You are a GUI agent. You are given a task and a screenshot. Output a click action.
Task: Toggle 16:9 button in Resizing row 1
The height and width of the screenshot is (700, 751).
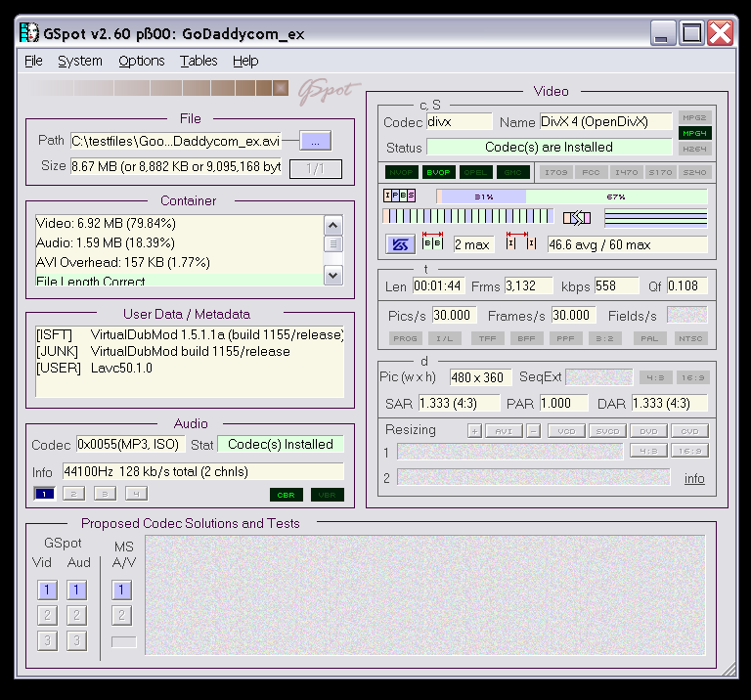pyautogui.click(x=690, y=451)
